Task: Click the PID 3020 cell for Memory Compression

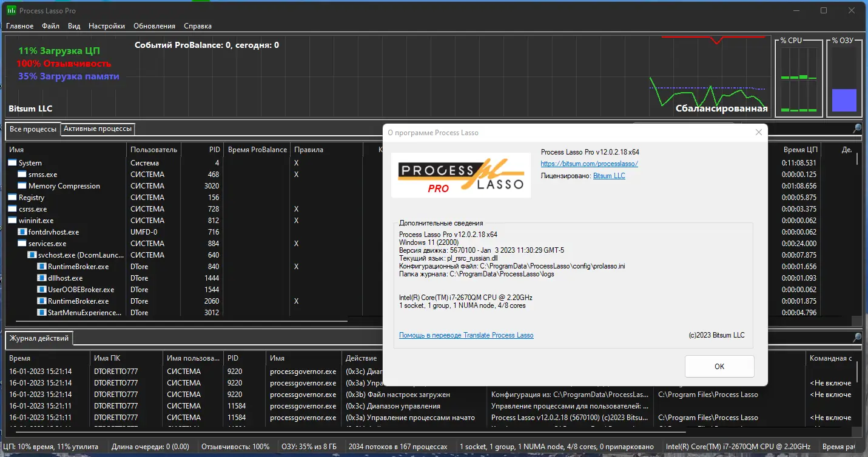Action: coord(212,186)
